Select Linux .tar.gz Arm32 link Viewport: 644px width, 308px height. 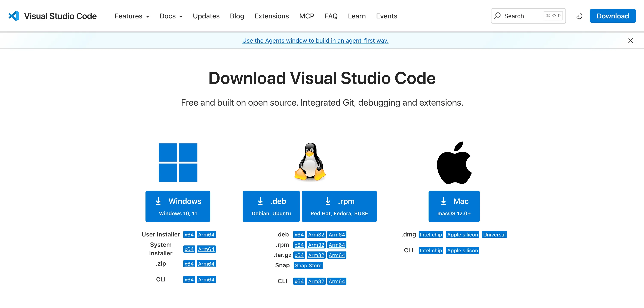316,255
